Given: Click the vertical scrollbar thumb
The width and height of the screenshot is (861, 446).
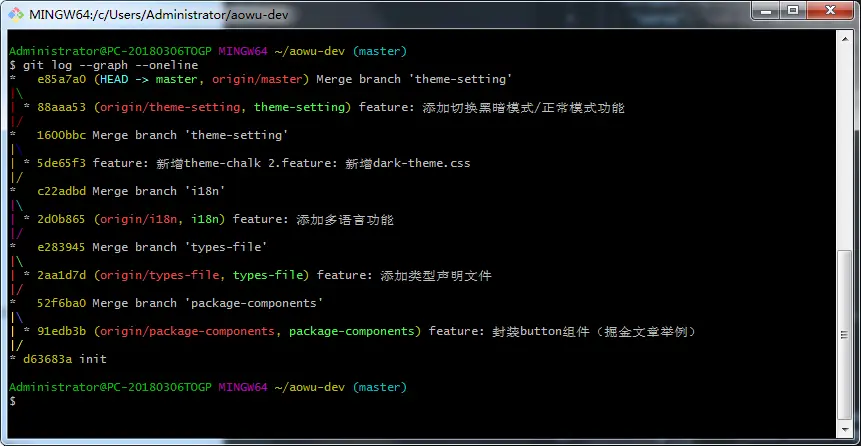Looking at the screenshot, I should pos(844,335).
